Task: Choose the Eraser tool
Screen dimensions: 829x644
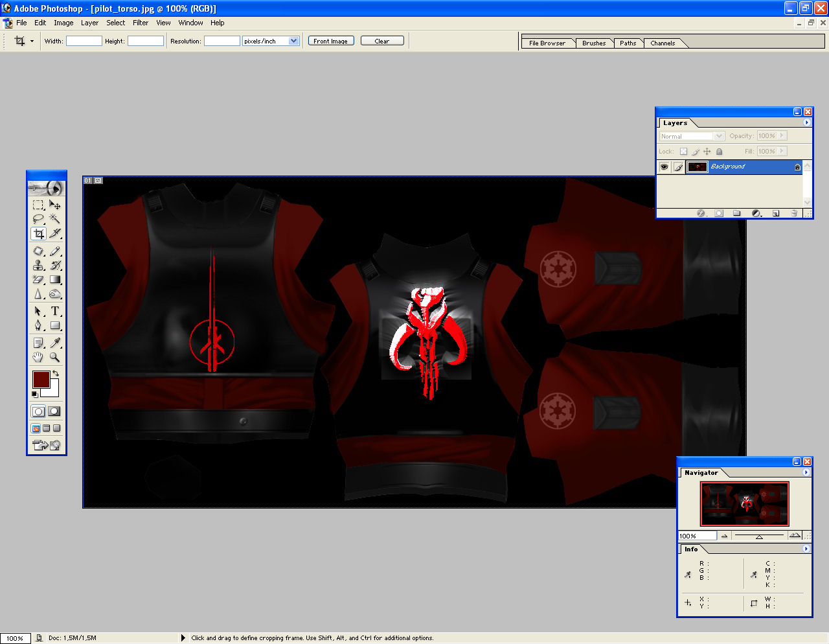Action: tap(38, 280)
